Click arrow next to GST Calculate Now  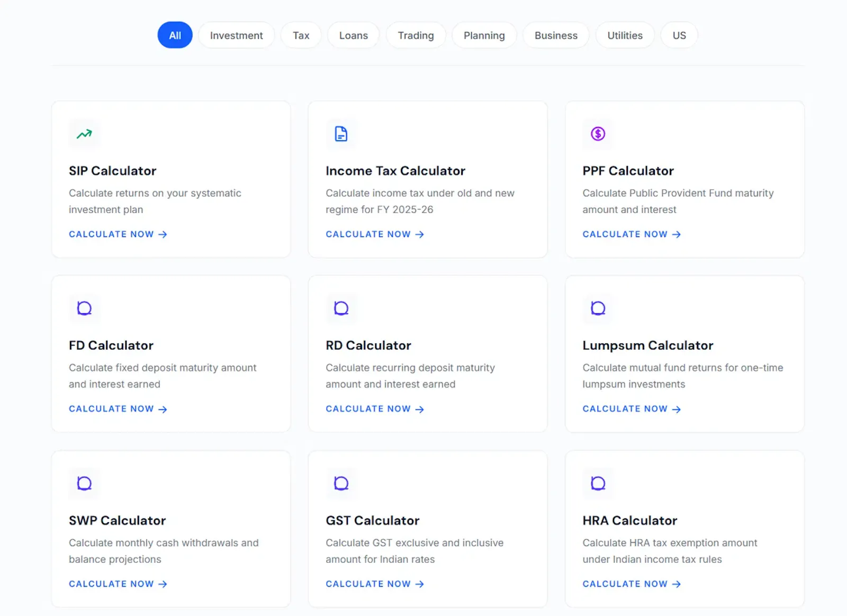[x=420, y=584]
